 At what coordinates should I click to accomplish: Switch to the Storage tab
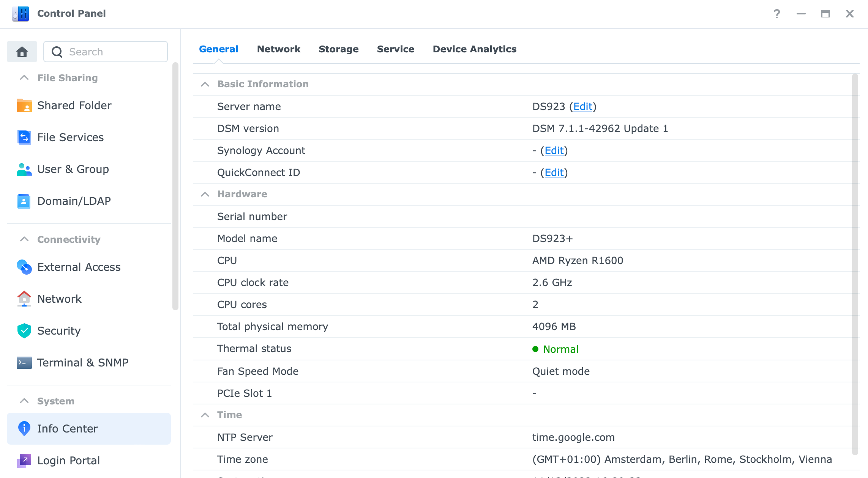point(339,49)
